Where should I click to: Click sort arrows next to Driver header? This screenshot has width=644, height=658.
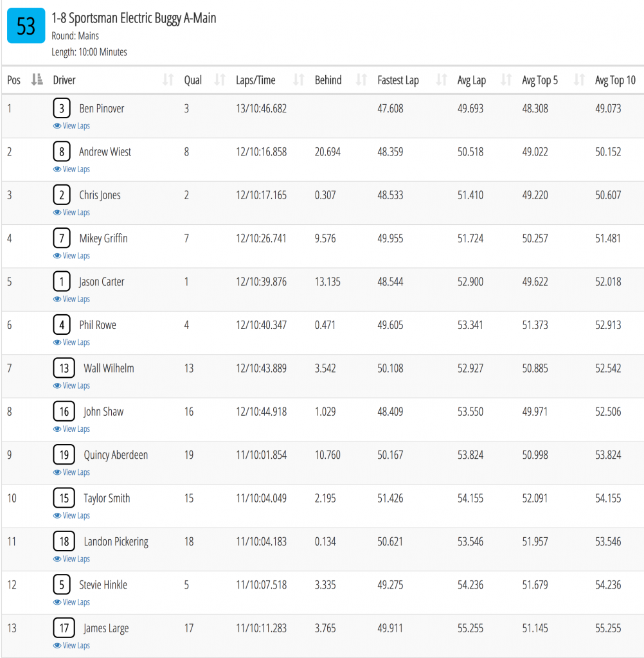pyautogui.click(x=168, y=79)
